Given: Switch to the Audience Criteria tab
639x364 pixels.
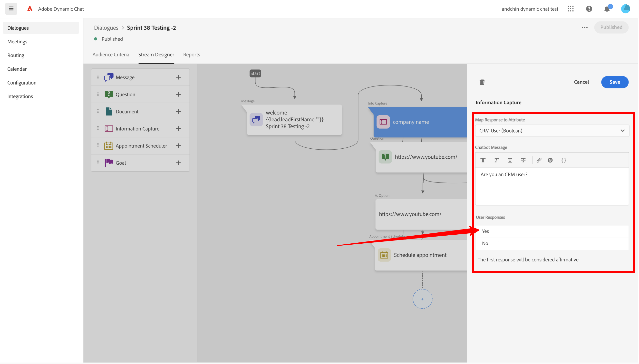Looking at the screenshot, I should coord(111,55).
